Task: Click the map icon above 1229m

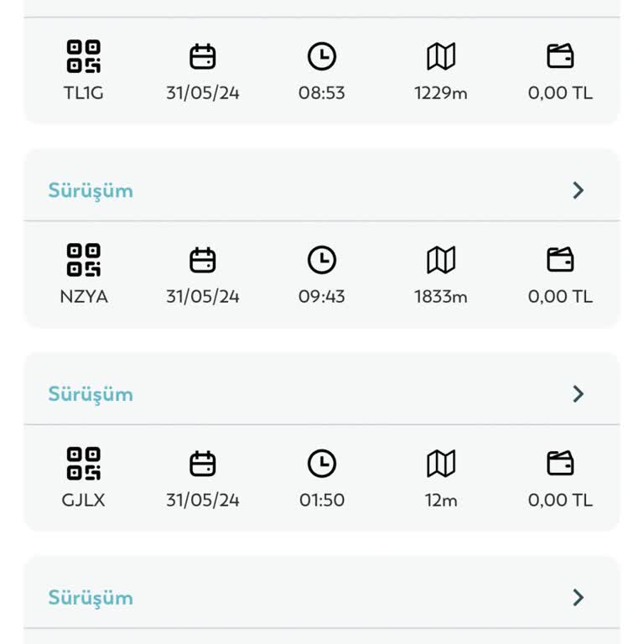Action: 441,57
